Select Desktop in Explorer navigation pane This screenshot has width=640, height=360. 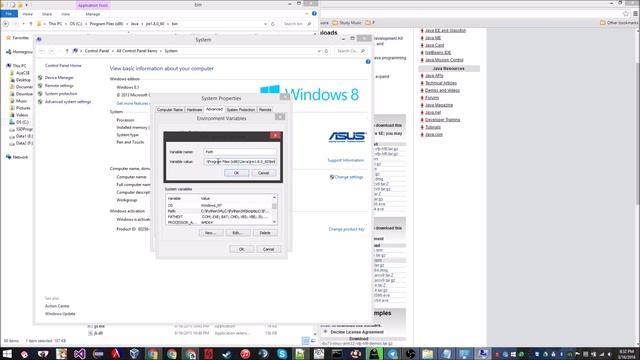23,80
